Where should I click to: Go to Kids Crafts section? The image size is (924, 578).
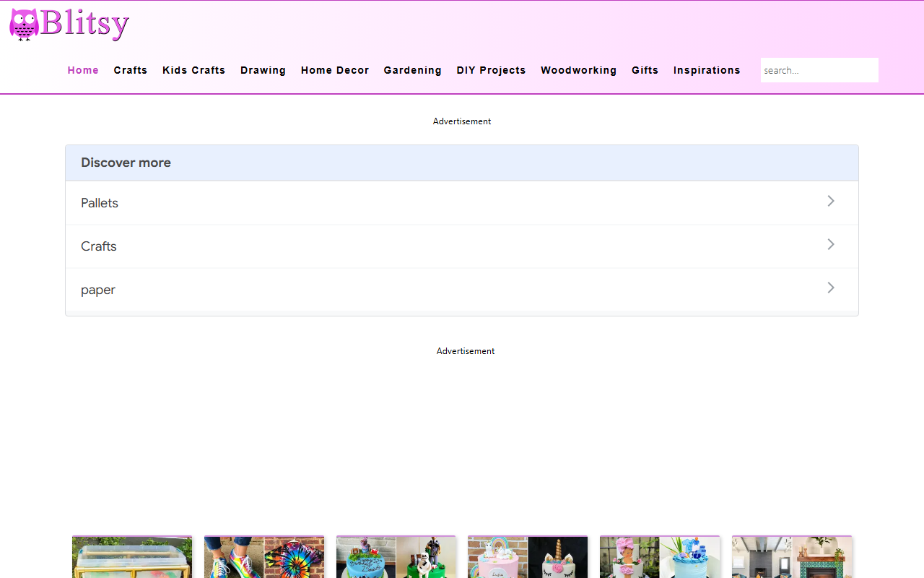click(x=194, y=70)
